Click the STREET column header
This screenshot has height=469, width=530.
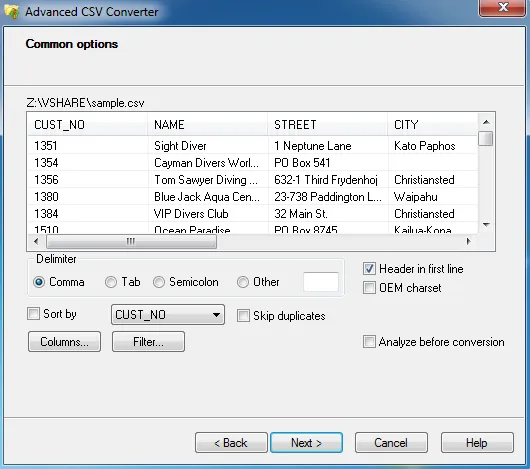pos(327,125)
